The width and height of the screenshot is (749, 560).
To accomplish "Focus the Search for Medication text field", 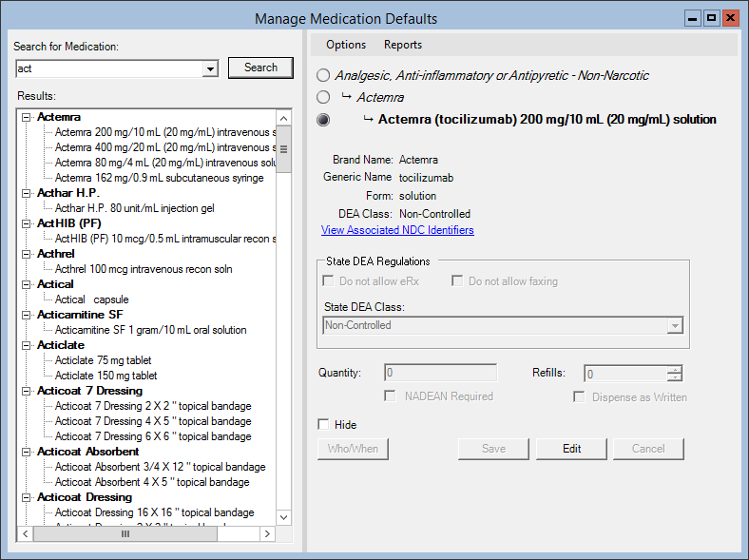I will coord(109,68).
